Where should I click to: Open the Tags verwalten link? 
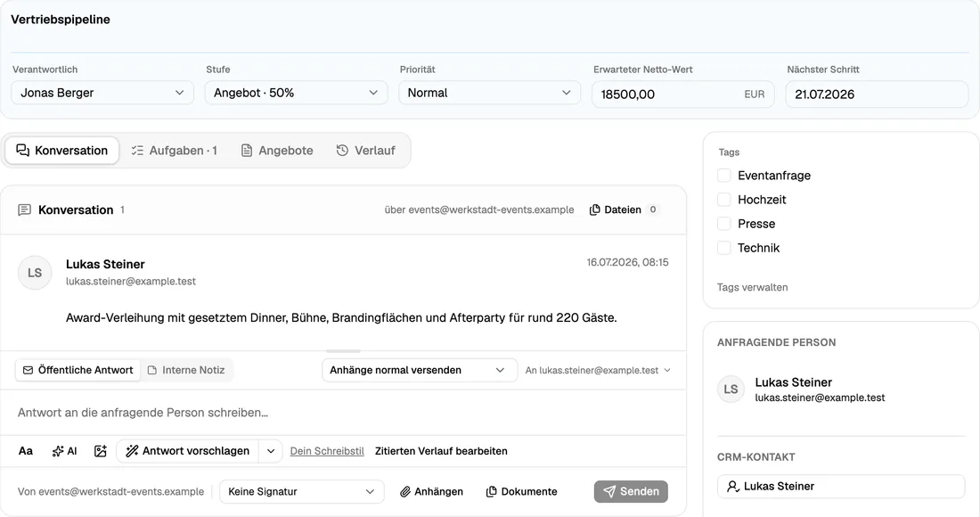tap(753, 288)
